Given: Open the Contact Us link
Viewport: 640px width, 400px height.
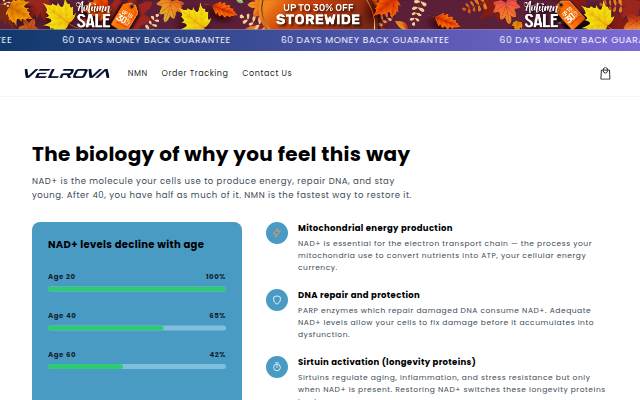Looking at the screenshot, I should click(x=267, y=73).
